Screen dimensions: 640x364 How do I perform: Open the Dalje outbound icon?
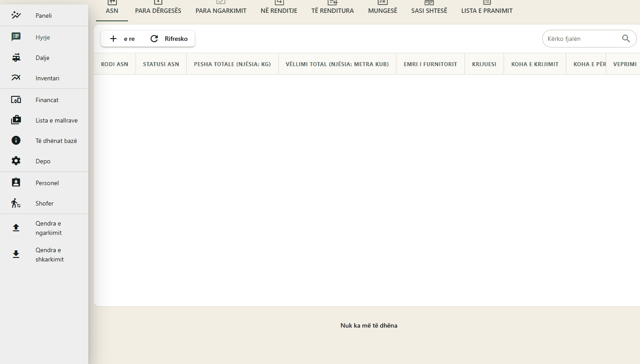(x=16, y=58)
